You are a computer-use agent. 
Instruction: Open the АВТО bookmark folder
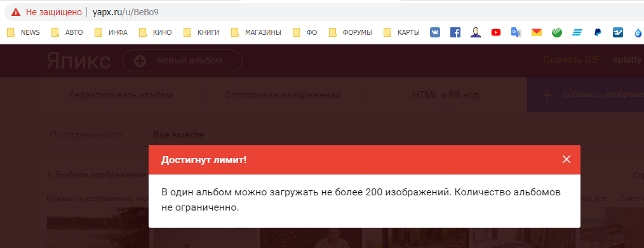(67, 32)
